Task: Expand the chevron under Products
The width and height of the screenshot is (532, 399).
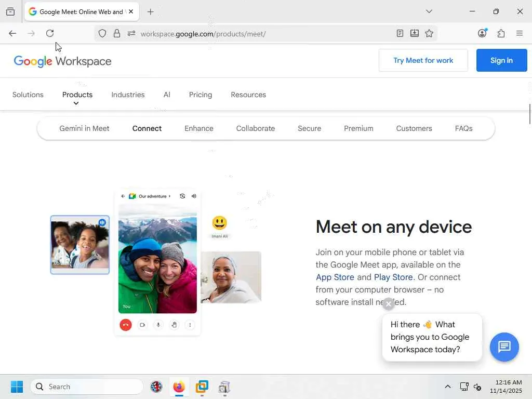Action: click(76, 103)
